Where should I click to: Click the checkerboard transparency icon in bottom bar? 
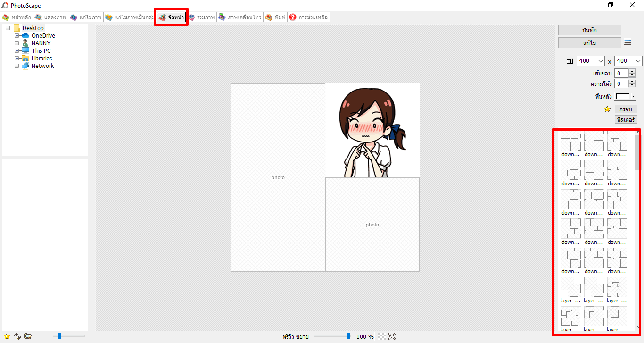click(382, 336)
